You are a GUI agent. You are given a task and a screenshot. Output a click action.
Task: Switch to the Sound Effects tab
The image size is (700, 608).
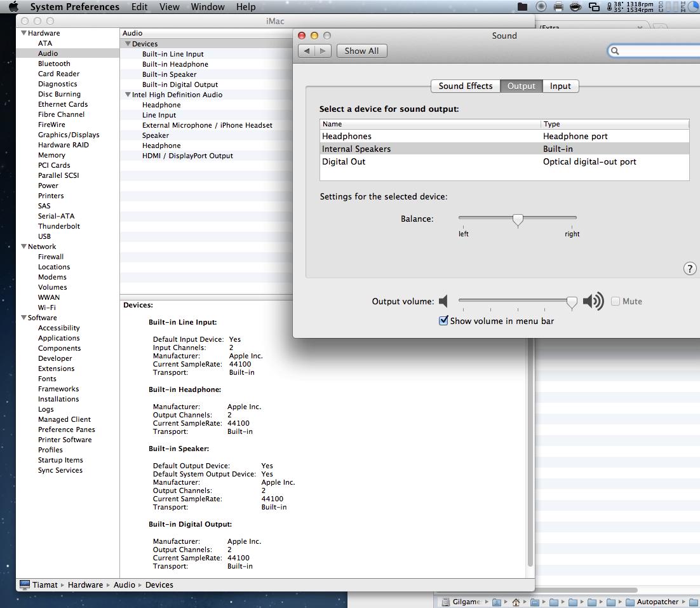(x=465, y=86)
